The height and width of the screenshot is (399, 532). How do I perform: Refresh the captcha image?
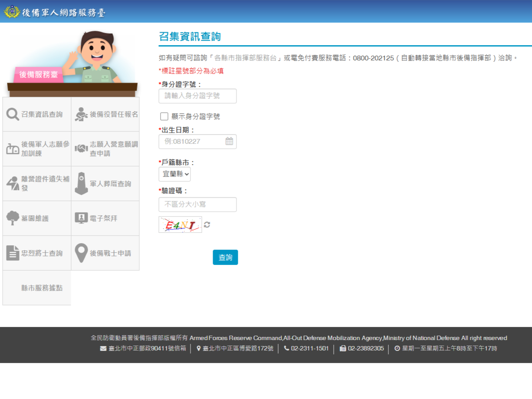coord(207,224)
